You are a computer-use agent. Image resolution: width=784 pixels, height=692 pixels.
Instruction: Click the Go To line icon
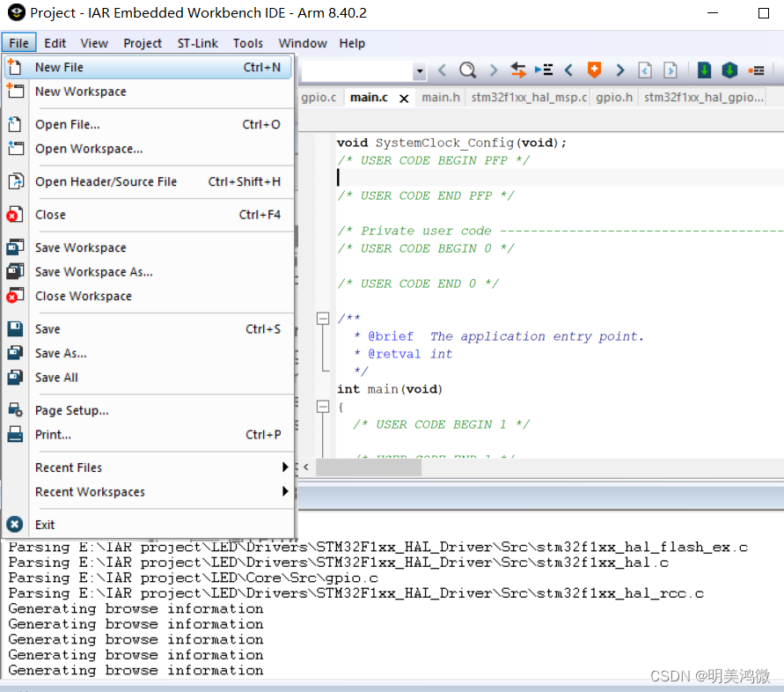point(544,70)
